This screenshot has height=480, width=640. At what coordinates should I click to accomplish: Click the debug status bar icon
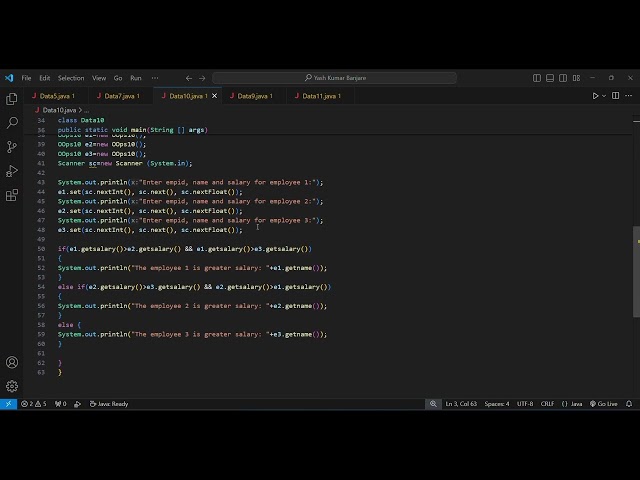pos(77,404)
